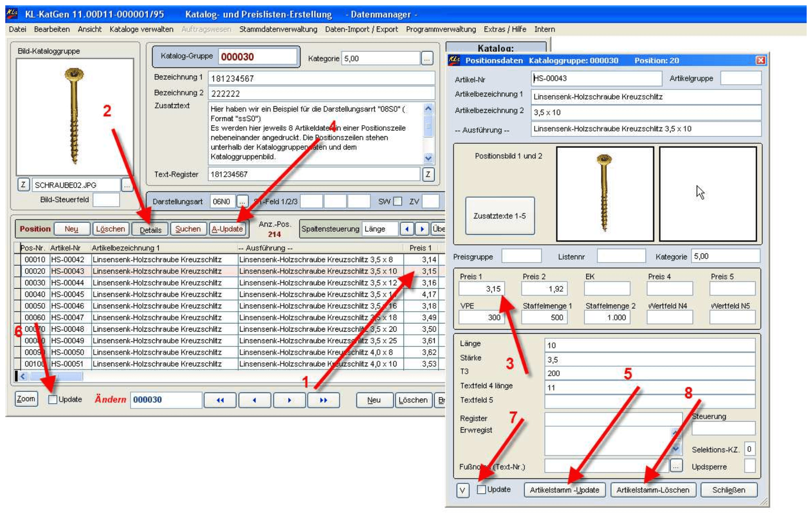Screen dimensions: 812x525
Task: Click empty Positionsbild 2 image box
Action: tap(708, 194)
